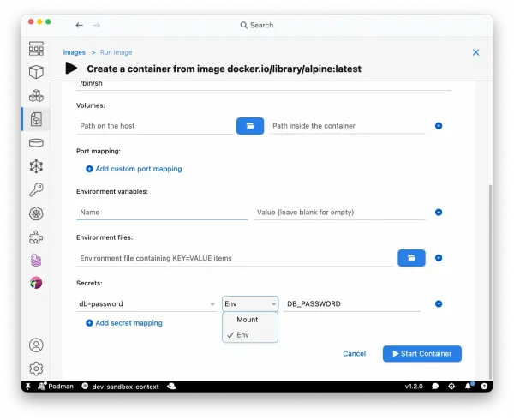The height and width of the screenshot is (420, 514).
Task: Choose Env from secret type list
Action: 250,335
